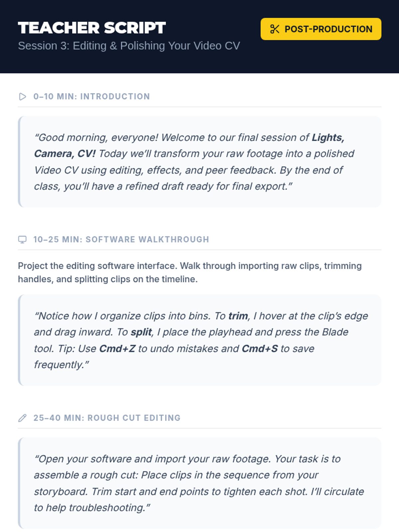The width and height of the screenshot is (399, 532).
Task: Click the bold 'Cmd+Z' shortcut text
Action: tap(117, 348)
